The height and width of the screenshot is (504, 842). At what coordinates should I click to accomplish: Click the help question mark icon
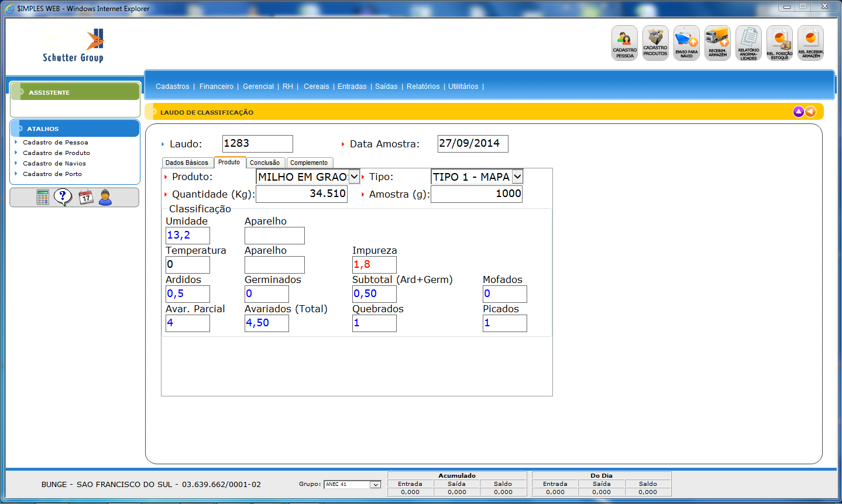(63, 197)
